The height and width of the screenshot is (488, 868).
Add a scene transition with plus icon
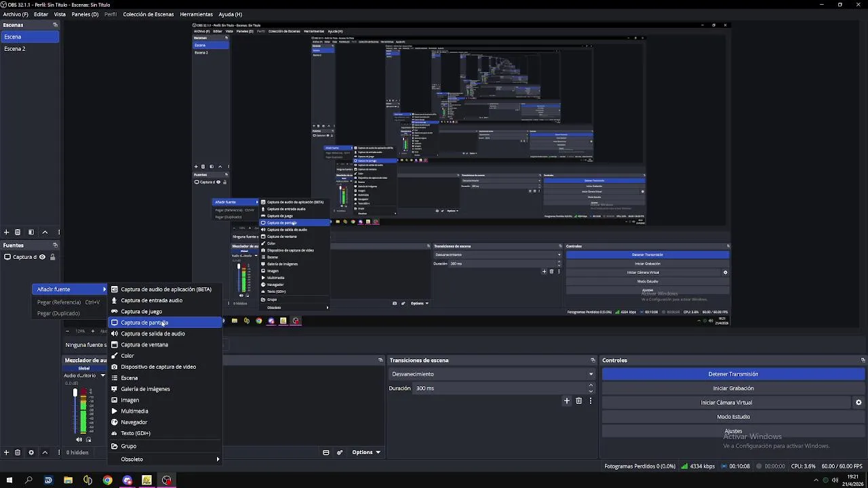coord(567,401)
